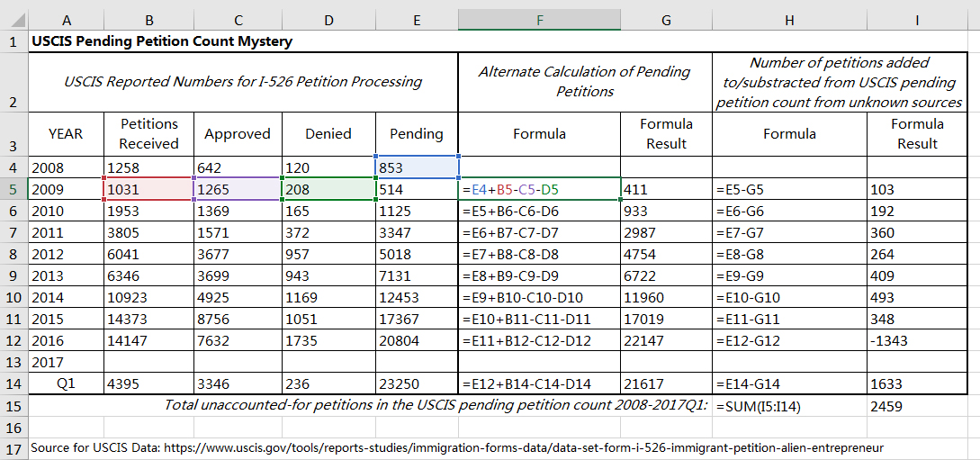
Task: Select 2016 pending value 20804
Action: (417, 340)
